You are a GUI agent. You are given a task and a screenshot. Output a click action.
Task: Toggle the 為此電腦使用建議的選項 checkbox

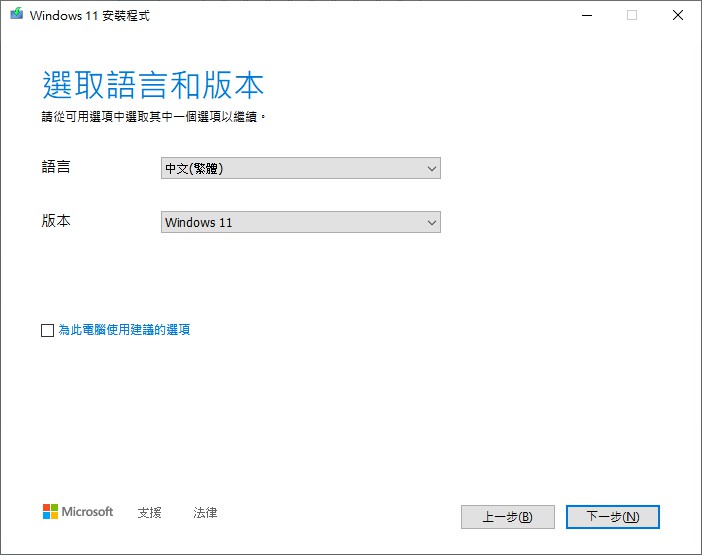tap(47, 330)
